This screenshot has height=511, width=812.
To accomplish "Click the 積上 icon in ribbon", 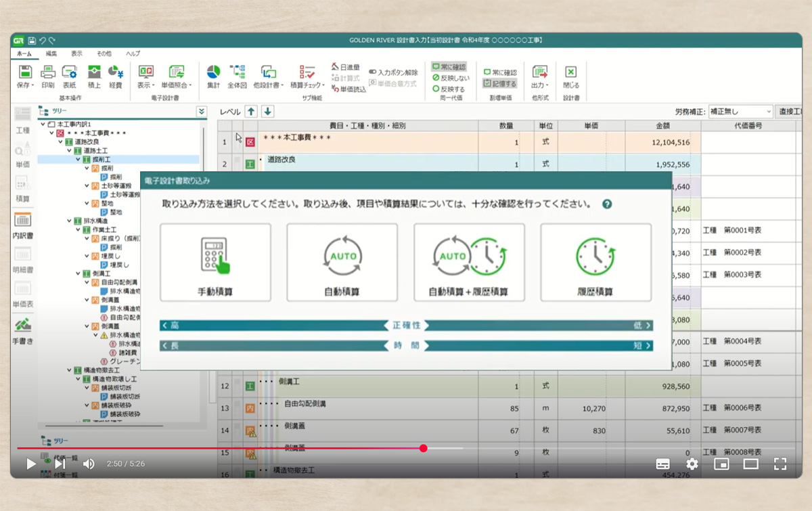I will [x=94, y=76].
